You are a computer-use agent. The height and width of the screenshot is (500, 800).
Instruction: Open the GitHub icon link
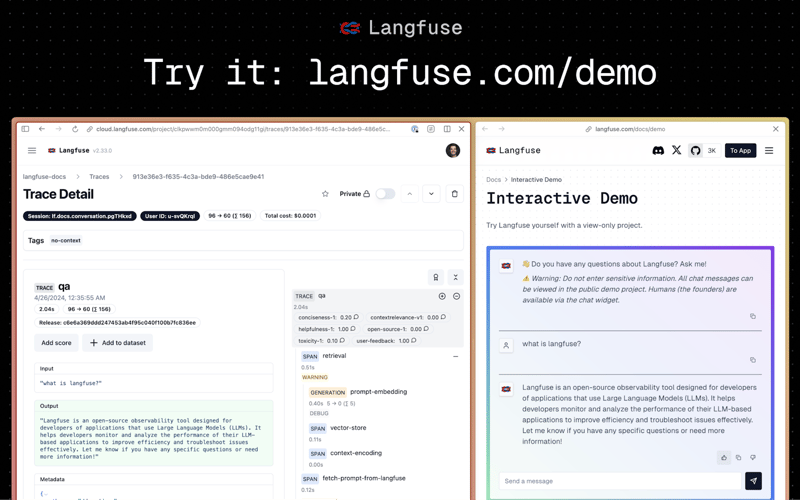click(x=695, y=151)
